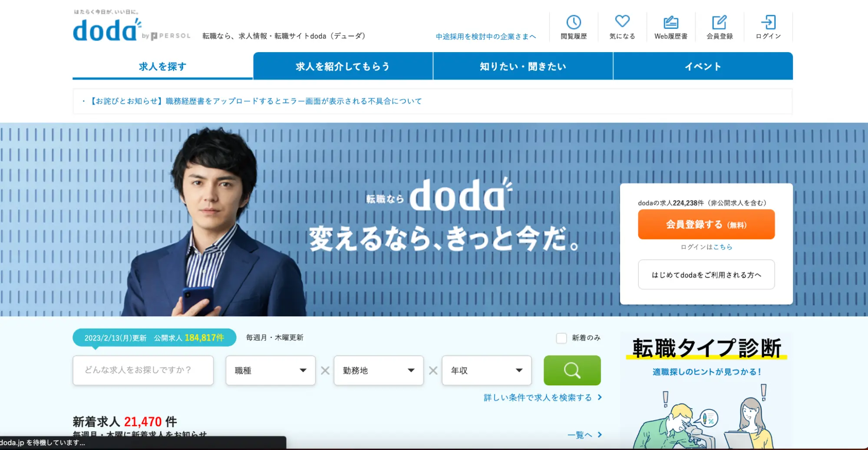Toggle the 新着のみ checkbox
Viewport: 868px width, 450px height.
(561, 338)
